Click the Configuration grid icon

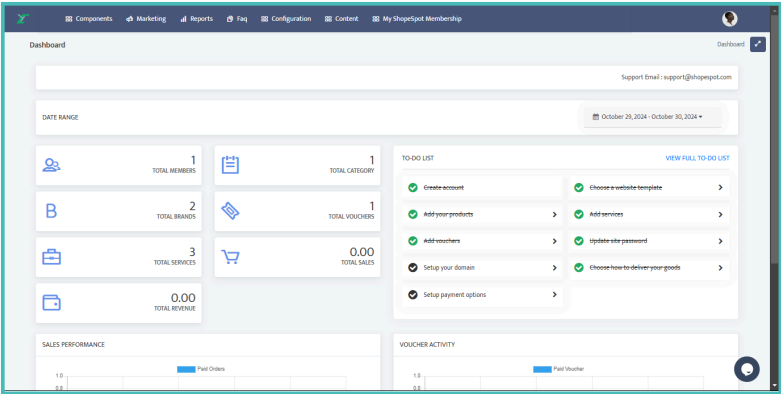click(x=264, y=19)
